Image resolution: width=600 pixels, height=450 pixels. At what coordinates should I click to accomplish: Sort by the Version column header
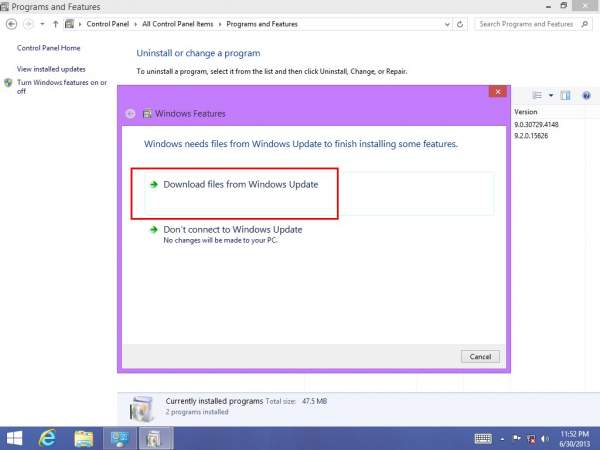tap(526, 112)
